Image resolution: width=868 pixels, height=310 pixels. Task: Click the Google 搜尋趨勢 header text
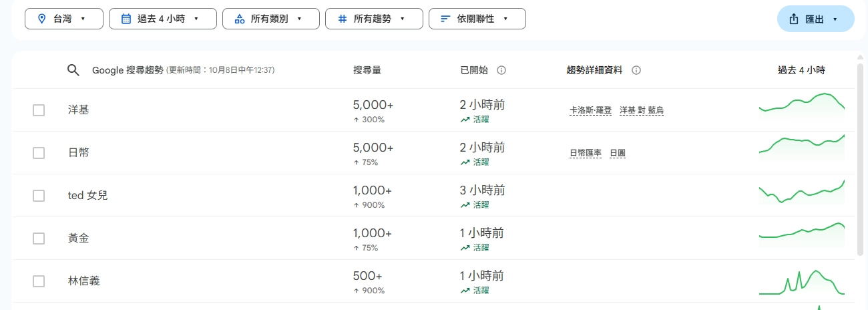click(128, 70)
